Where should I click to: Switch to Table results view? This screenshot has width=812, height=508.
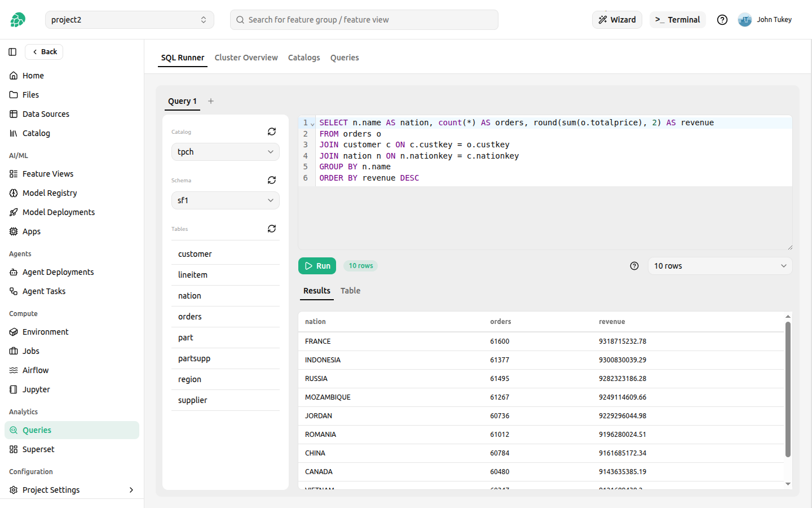click(350, 291)
